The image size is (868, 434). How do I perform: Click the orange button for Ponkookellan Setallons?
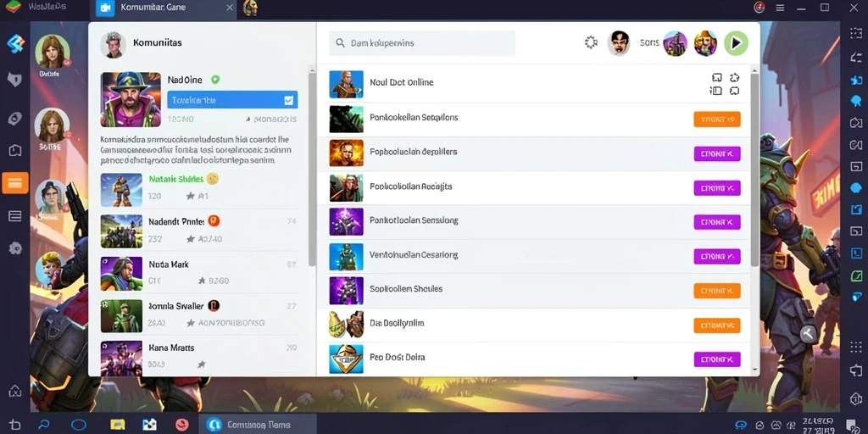tap(717, 119)
